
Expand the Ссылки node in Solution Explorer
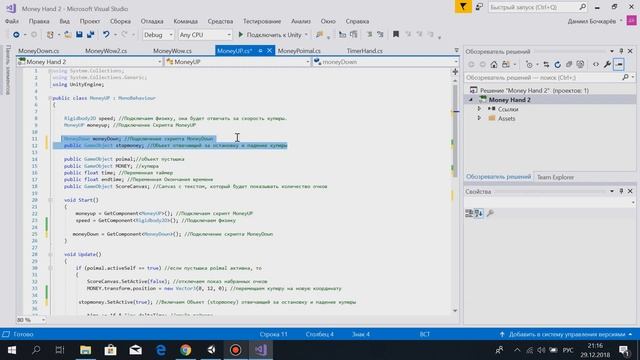click(x=480, y=109)
